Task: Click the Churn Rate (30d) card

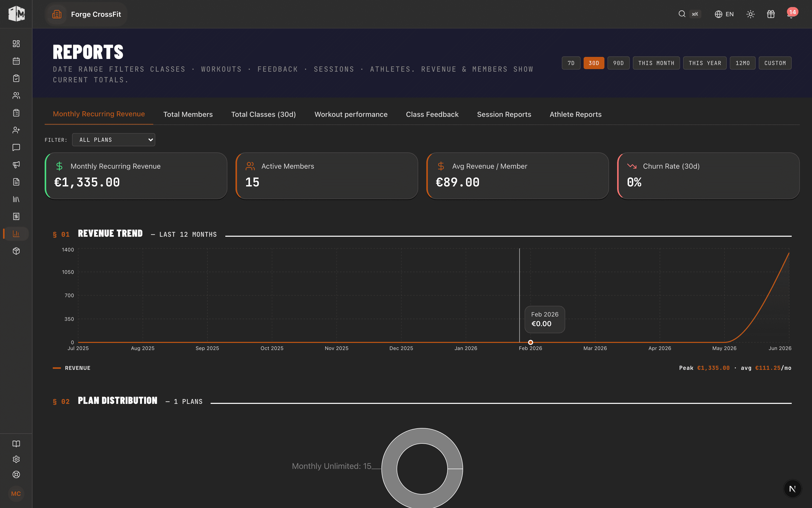Action: (708, 176)
